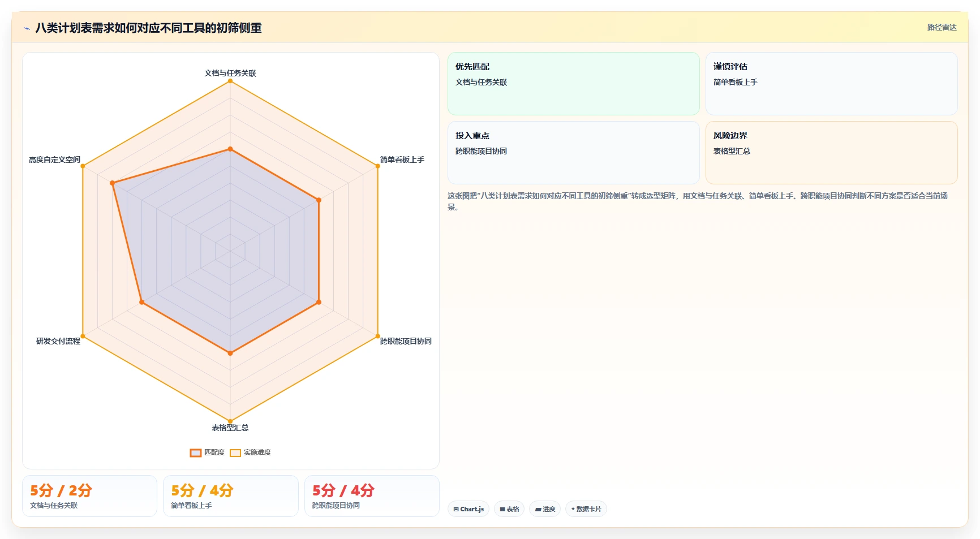Click the 简单看板上手 5分 / 4分 score card
The image size is (980, 539).
(x=231, y=496)
